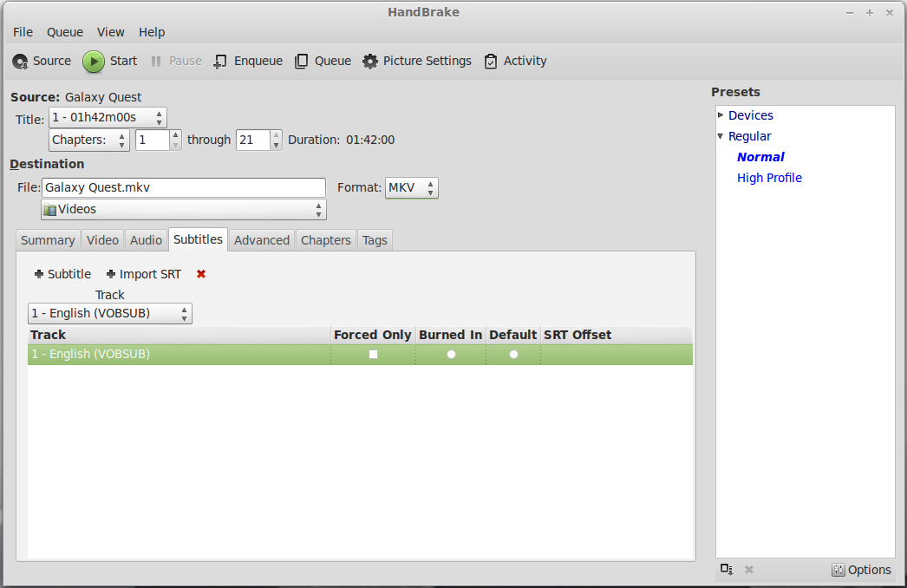Switch to the Tags tab
907x588 pixels.
tap(375, 240)
